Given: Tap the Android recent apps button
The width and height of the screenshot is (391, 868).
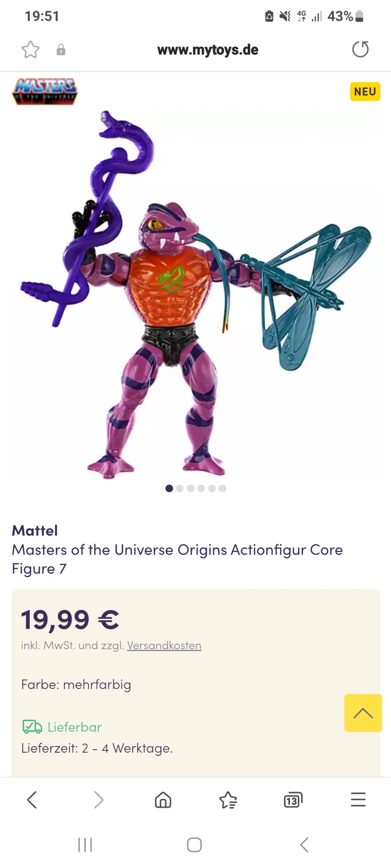Looking at the screenshot, I should (85, 845).
